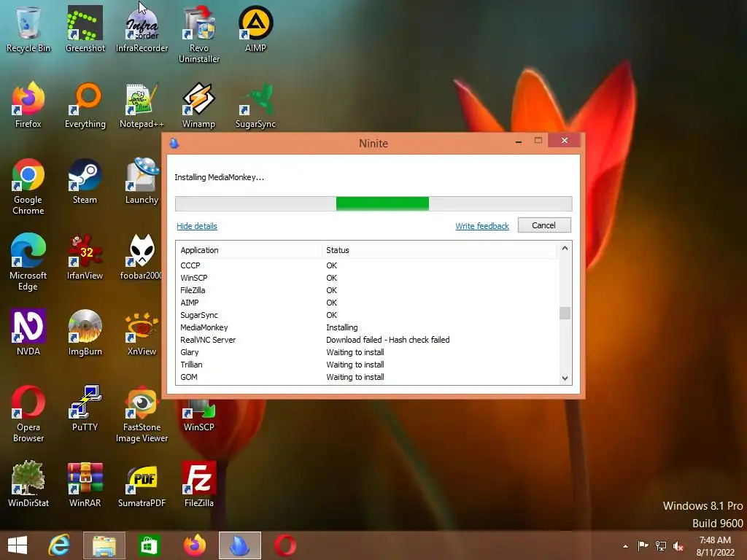This screenshot has width=747, height=560.
Task: Click the AIMP desktop shortcut
Action: tap(256, 28)
